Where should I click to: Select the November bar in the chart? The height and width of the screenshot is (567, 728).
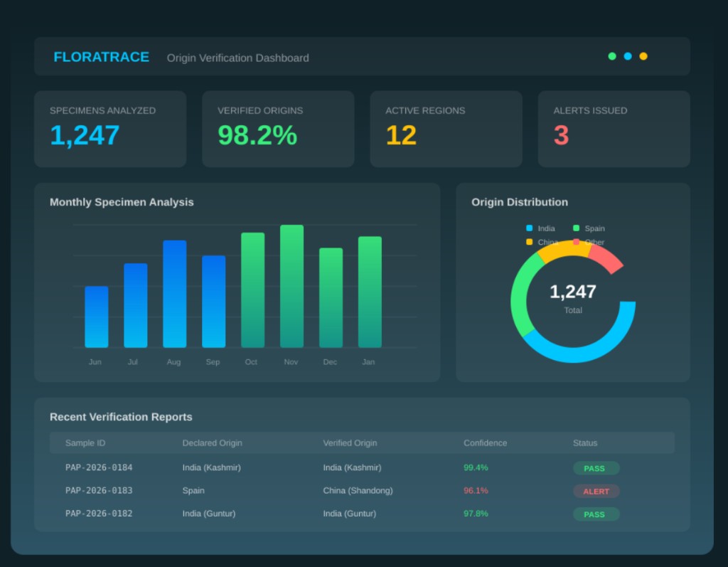(x=291, y=285)
